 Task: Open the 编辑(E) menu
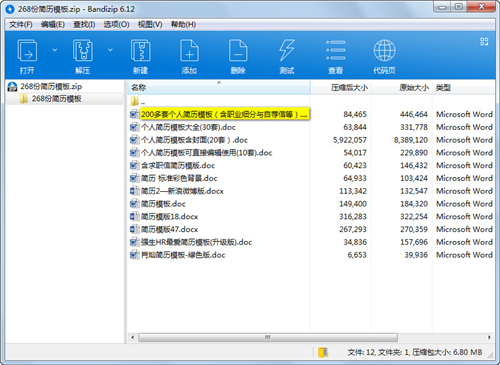pyautogui.click(x=53, y=25)
